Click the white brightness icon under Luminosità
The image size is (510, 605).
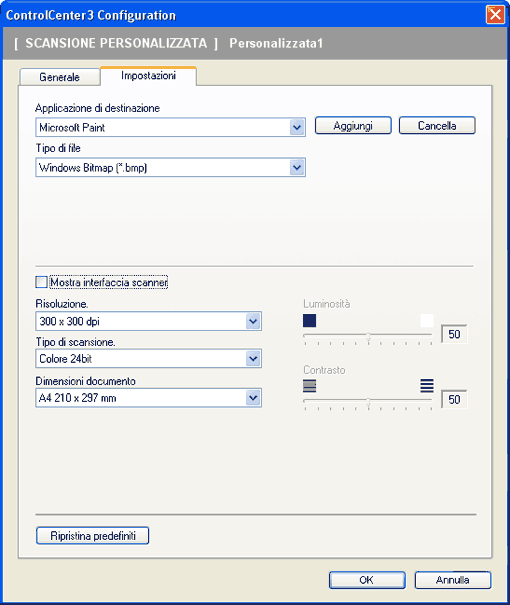tap(427, 320)
